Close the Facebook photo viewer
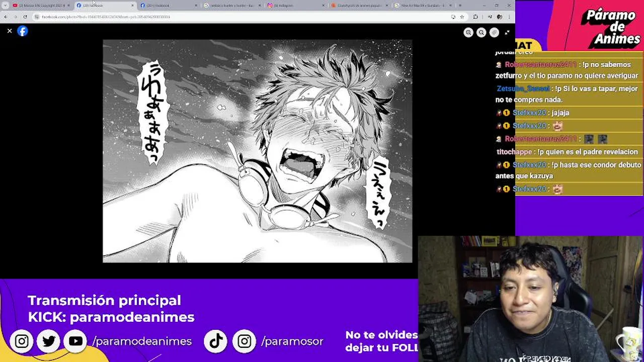 [x=10, y=31]
